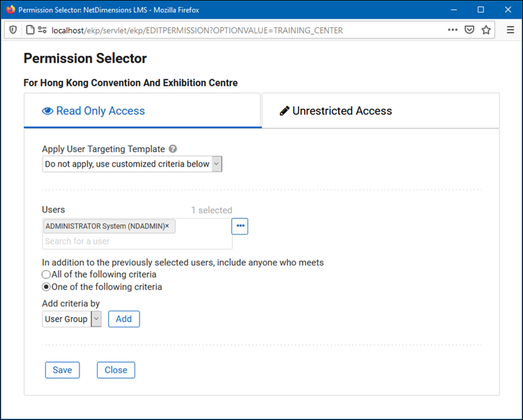Viewport: 523px width, 420px height.
Task: Open the user browse ellipsis button
Action: click(x=240, y=226)
